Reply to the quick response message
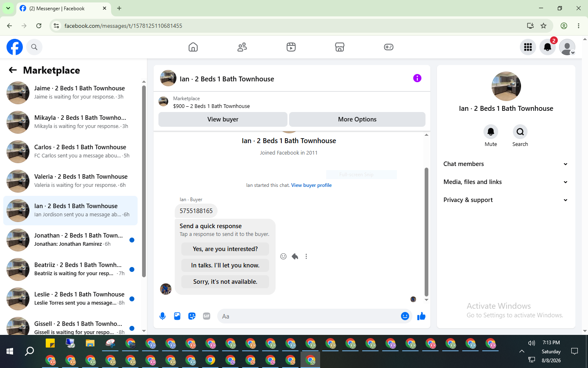Image resolution: width=588 pixels, height=368 pixels. pos(295,256)
